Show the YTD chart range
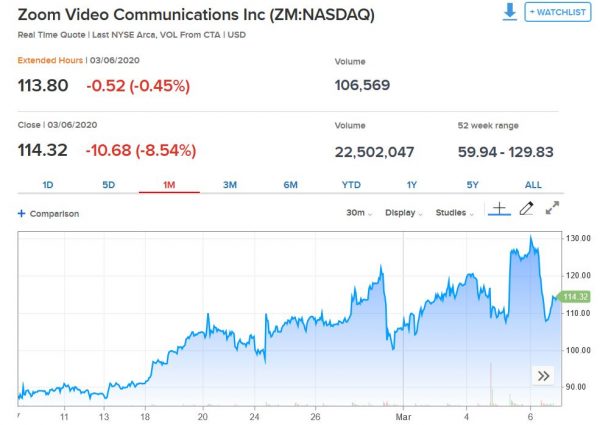This screenshot has height=425, width=600. coord(351,185)
